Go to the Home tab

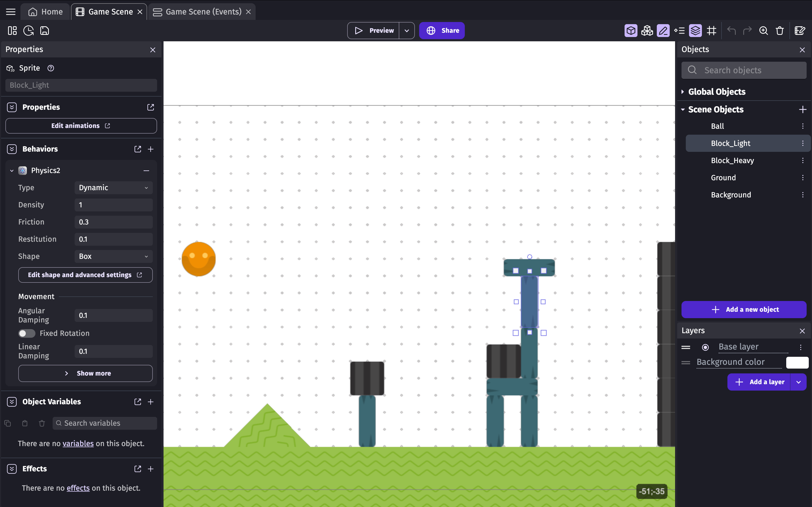click(x=46, y=12)
